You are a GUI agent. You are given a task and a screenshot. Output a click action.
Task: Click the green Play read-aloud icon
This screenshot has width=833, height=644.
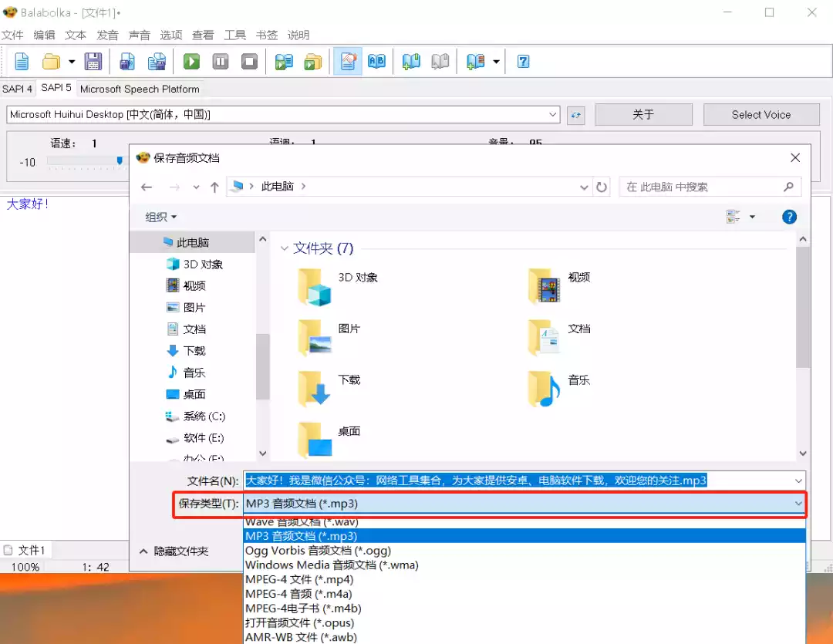tap(191, 62)
